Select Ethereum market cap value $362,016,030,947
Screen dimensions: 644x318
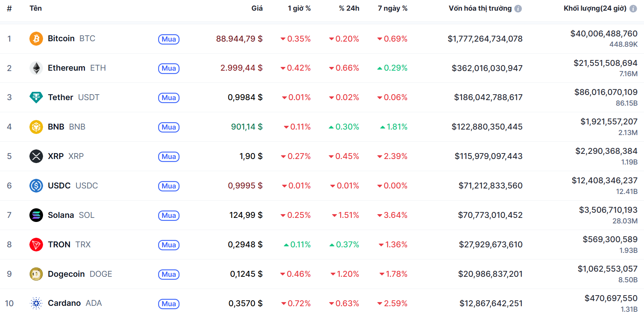point(487,68)
